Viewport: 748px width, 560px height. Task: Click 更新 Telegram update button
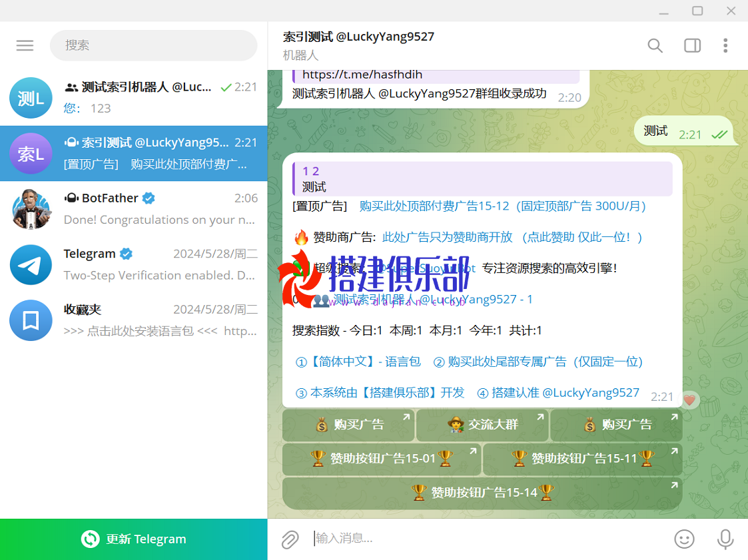point(134,539)
